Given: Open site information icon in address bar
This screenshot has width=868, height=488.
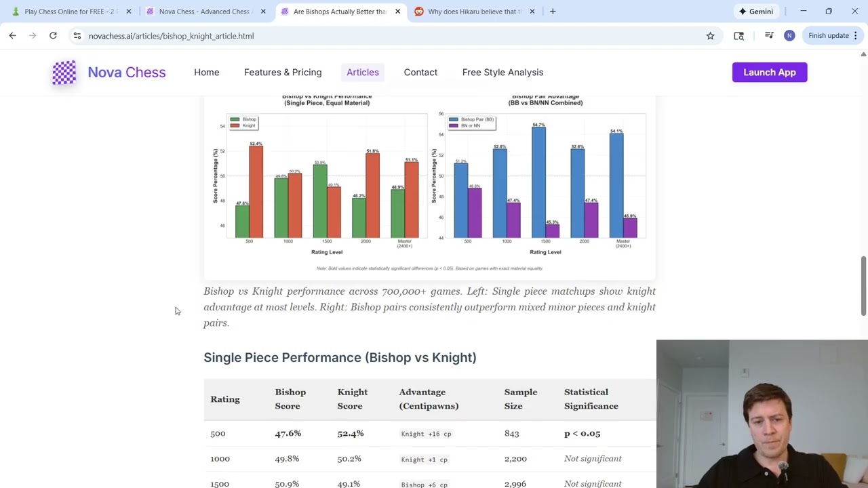Looking at the screenshot, I should pos(77,35).
